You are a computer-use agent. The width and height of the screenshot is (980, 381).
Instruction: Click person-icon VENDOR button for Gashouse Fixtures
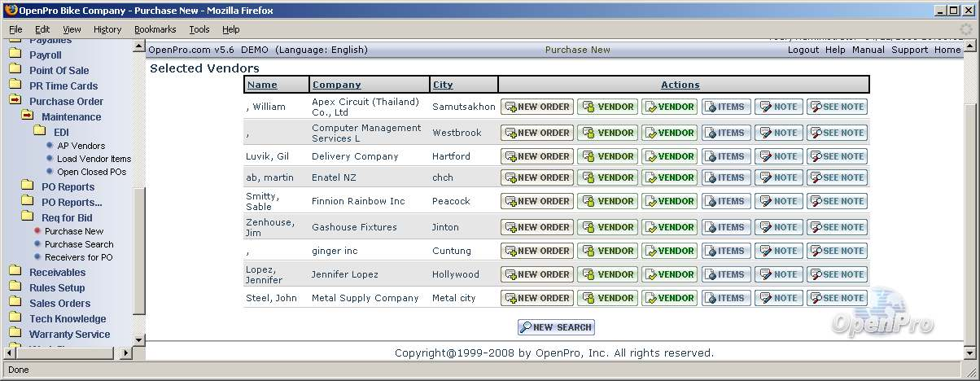click(x=607, y=227)
